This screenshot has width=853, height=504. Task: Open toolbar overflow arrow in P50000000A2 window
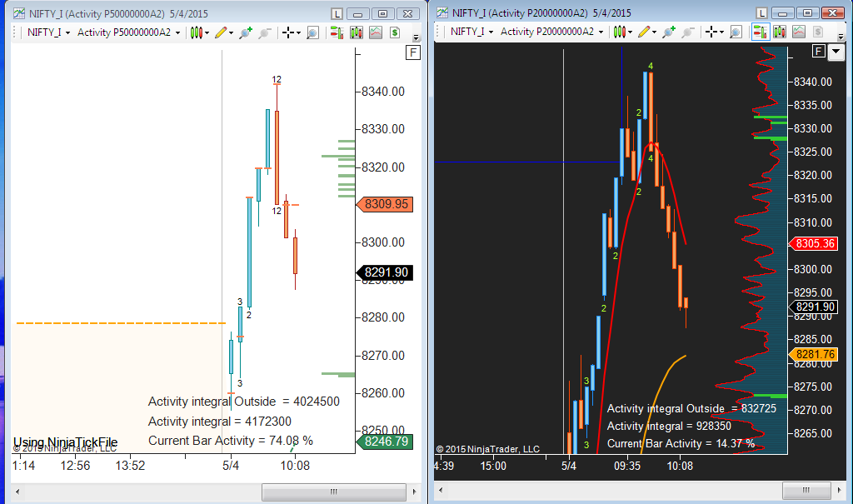click(x=417, y=38)
